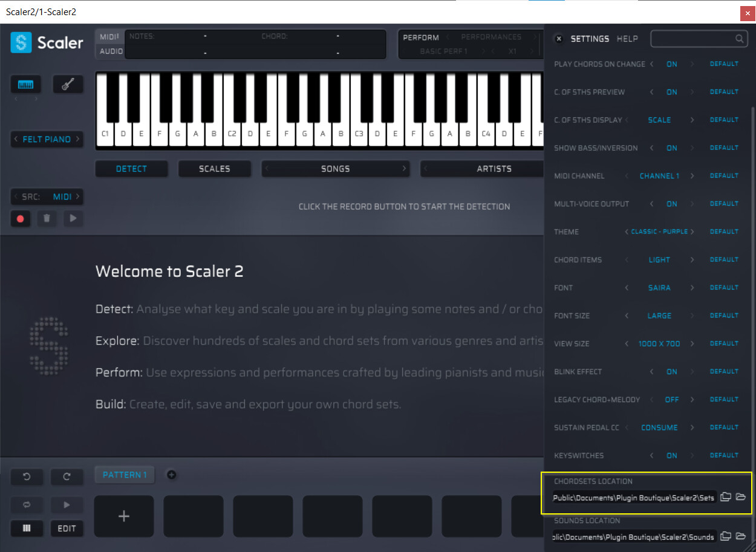
Task: Open the Scales tab
Action: tap(214, 169)
